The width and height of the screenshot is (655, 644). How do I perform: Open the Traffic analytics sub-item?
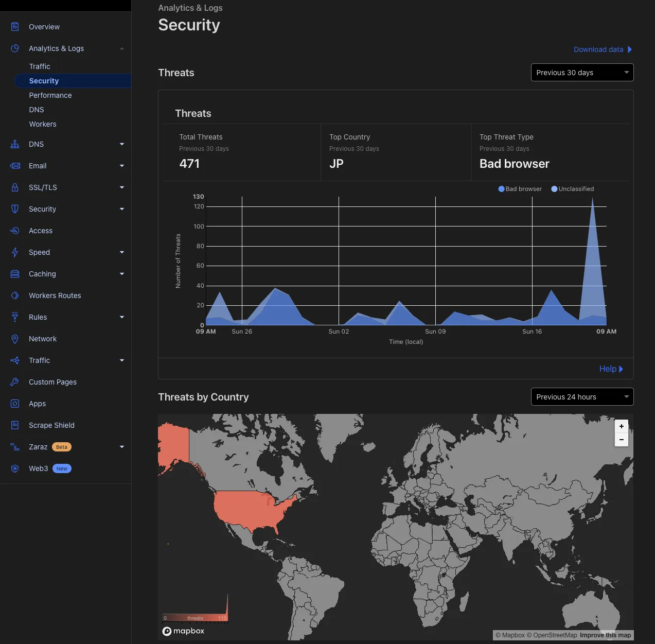click(40, 66)
